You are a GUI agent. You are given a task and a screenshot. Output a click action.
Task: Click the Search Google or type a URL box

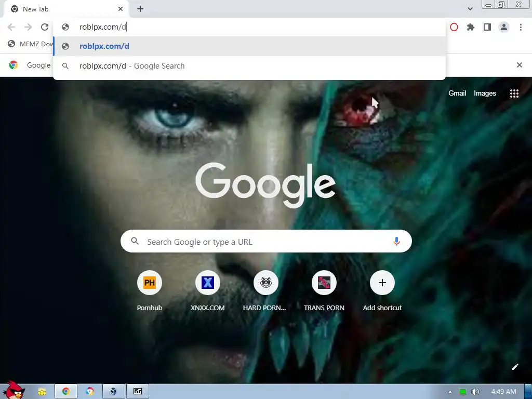tap(266, 241)
